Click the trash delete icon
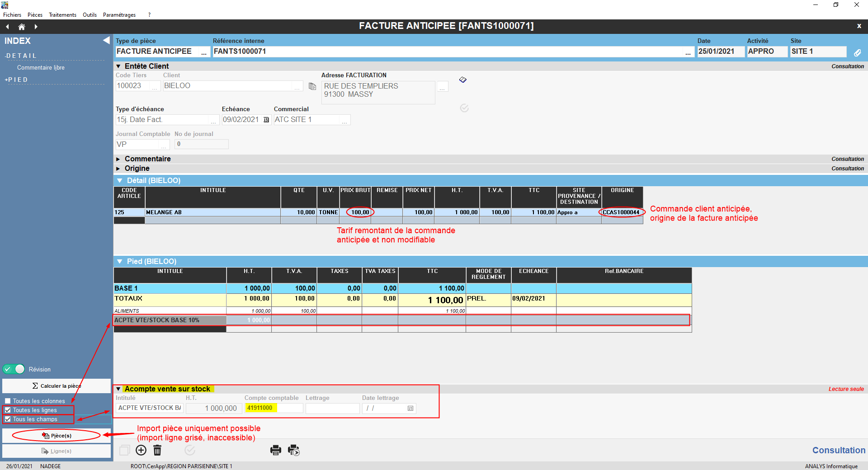 157,450
